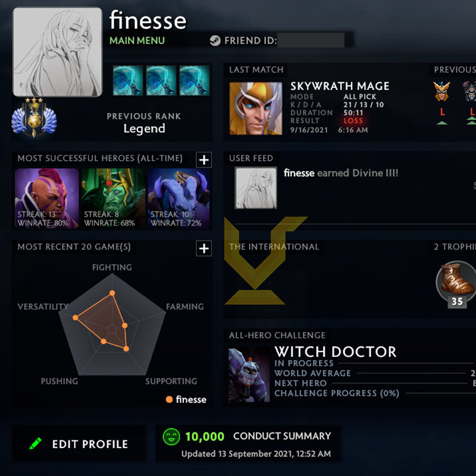Open the Divine rank medal badge

coord(34,117)
